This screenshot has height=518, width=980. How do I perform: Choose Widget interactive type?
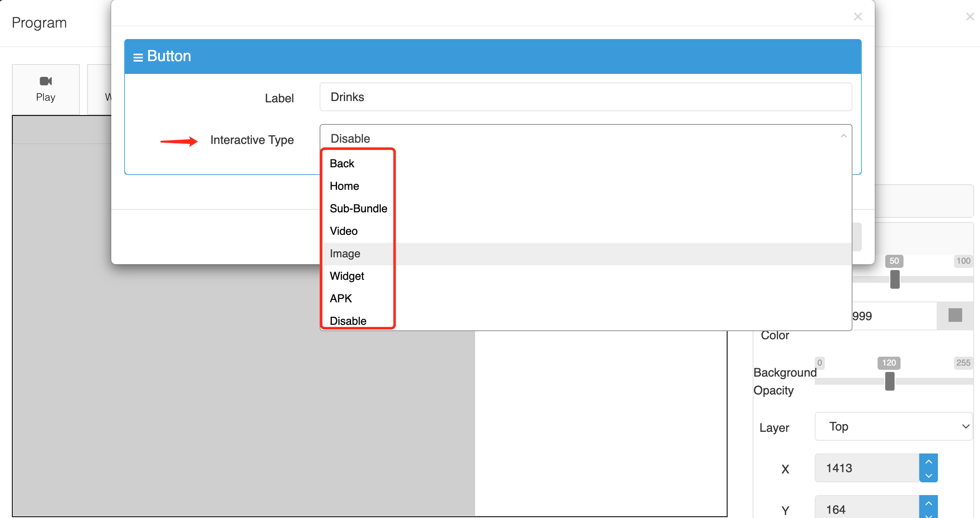coord(347,276)
